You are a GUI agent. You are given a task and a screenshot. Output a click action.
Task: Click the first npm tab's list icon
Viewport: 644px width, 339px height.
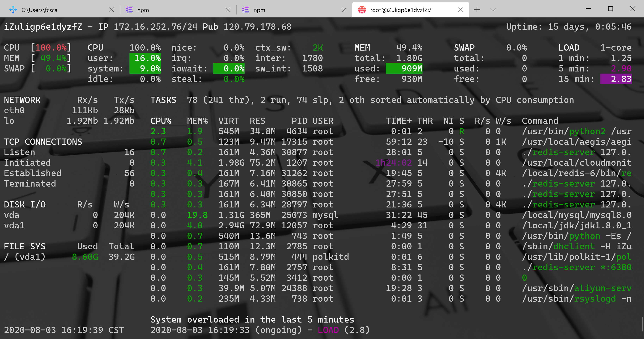click(129, 10)
